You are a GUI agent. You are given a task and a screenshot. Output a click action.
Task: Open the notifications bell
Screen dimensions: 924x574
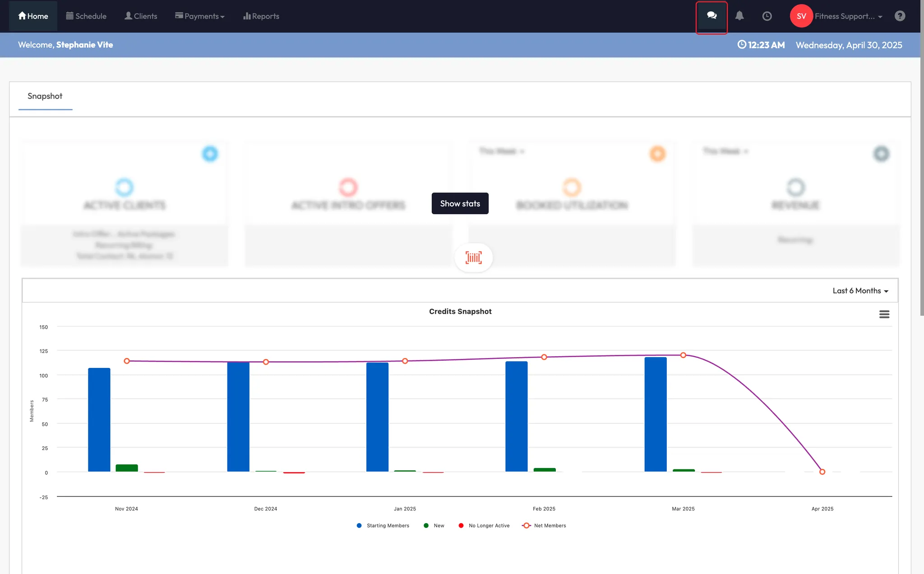(x=739, y=16)
